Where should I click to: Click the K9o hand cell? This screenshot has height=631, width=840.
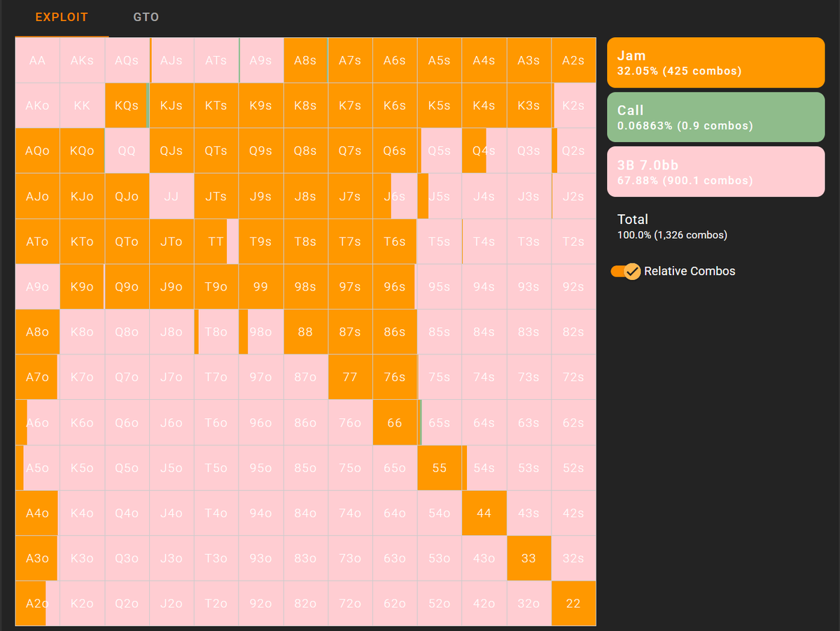[x=82, y=286]
